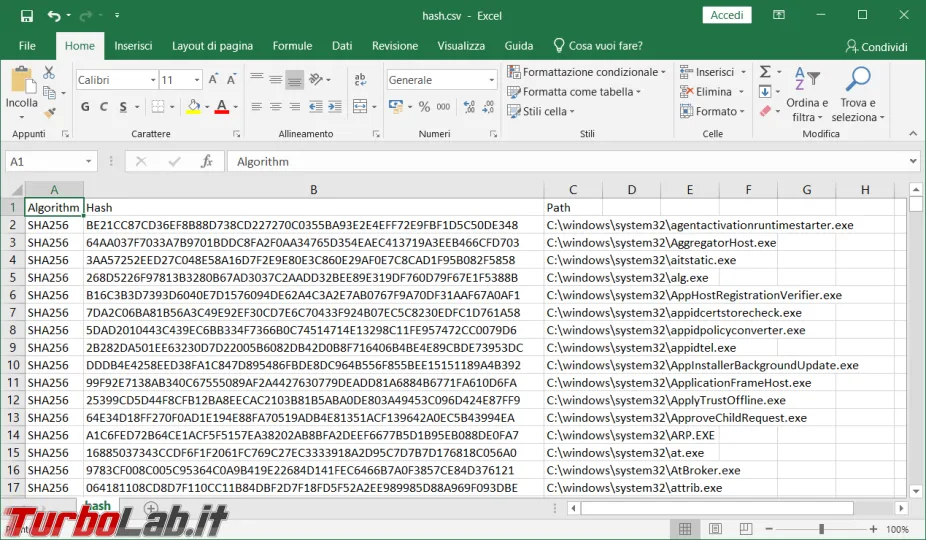Screen dimensions: 926x540
Task: Open the Inserisci ribbon tab
Action: [133, 46]
